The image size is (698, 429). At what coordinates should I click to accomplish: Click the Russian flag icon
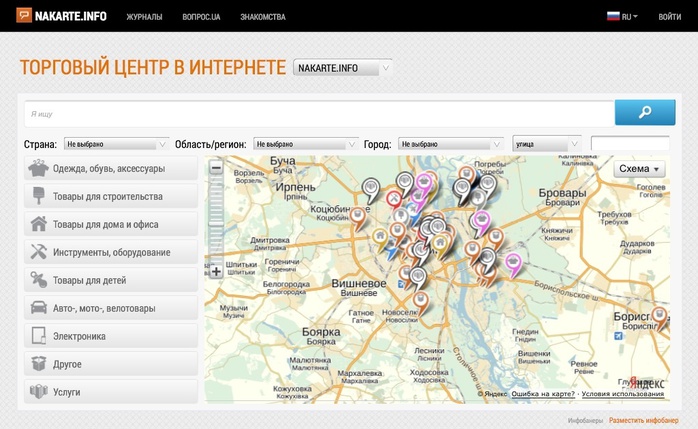(x=613, y=16)
